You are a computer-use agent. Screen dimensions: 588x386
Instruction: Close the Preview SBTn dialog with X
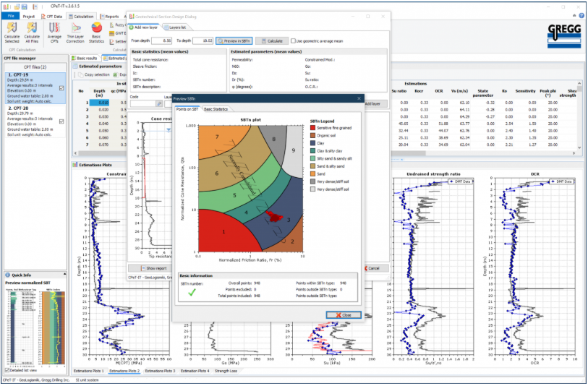pyautogui.click(x=359, y=98)
